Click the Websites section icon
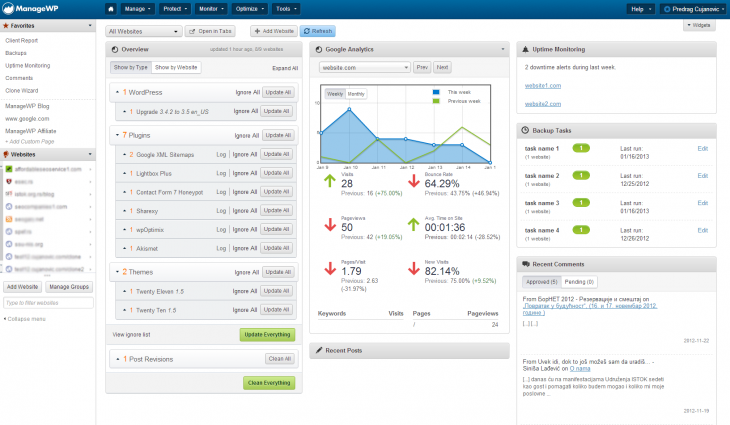The height and width of the screenshot is (425, 730). coord(6,154)
